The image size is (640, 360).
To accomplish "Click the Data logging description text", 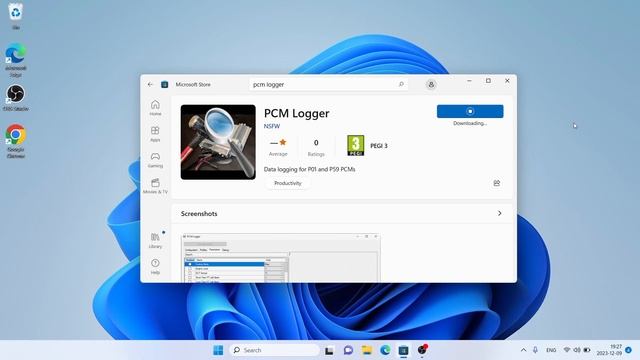I will [x=309, y=169].
